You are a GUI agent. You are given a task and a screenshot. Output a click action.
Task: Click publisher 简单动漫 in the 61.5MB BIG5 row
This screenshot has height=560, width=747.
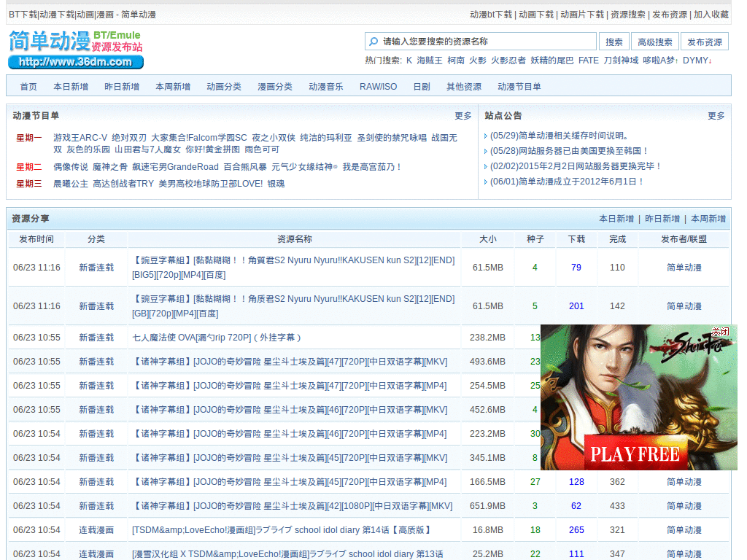684,268
